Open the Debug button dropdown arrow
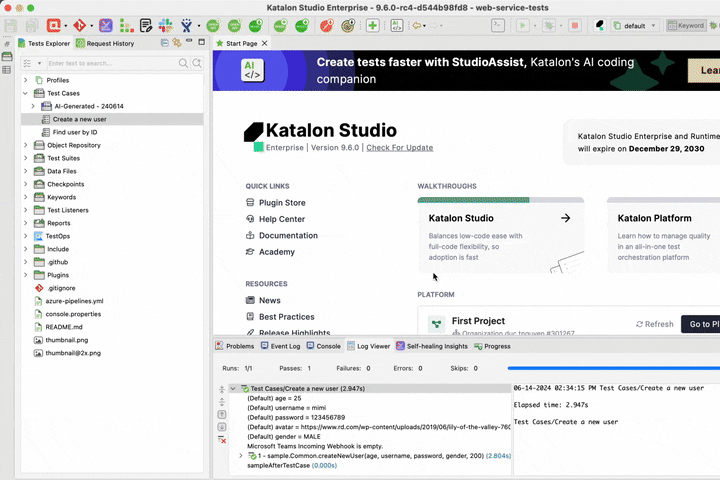 [561, 26]
